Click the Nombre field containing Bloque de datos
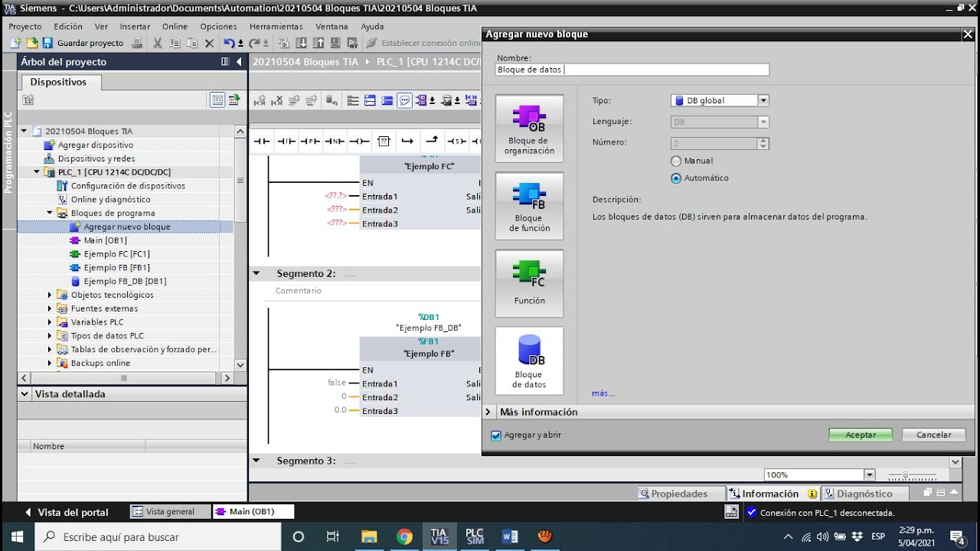The image size is (980, 551). pos(632,70)
